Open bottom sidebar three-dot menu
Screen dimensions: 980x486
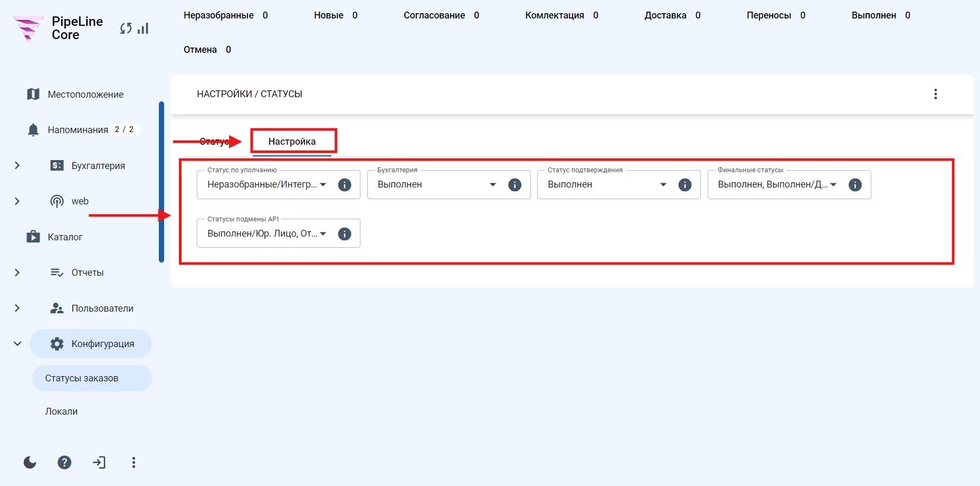point(134,463)
